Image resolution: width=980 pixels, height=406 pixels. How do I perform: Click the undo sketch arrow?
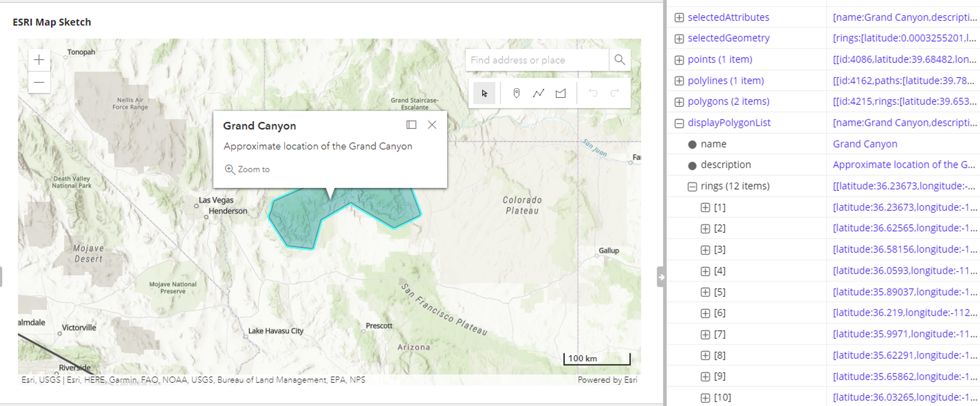(593, 93)
